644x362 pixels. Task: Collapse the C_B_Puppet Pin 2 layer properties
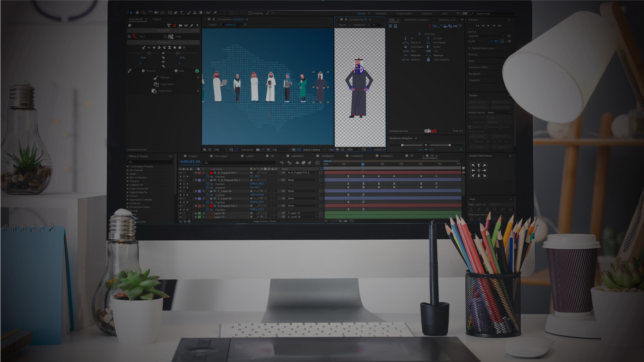(x=196, y=180)
